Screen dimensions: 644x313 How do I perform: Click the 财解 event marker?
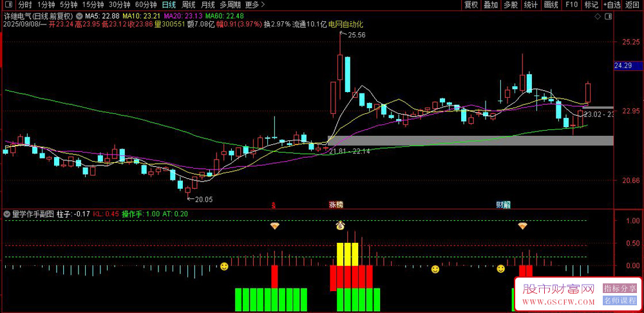coord(504,204)
